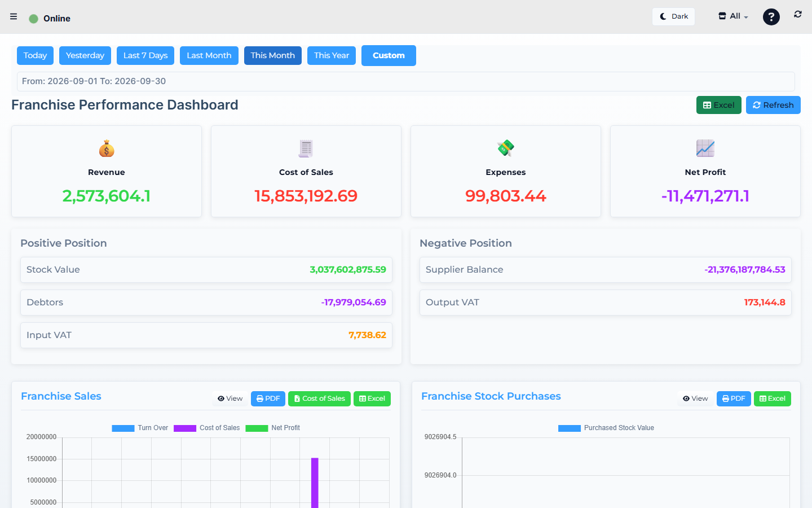Export the dashboard to Excel
This screenshot has width=812, height=508.
719,105
